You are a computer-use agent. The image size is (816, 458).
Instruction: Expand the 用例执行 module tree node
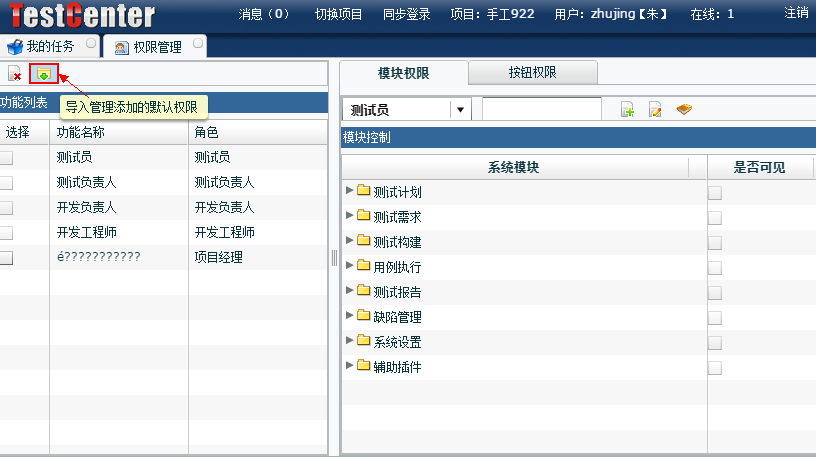349,266
